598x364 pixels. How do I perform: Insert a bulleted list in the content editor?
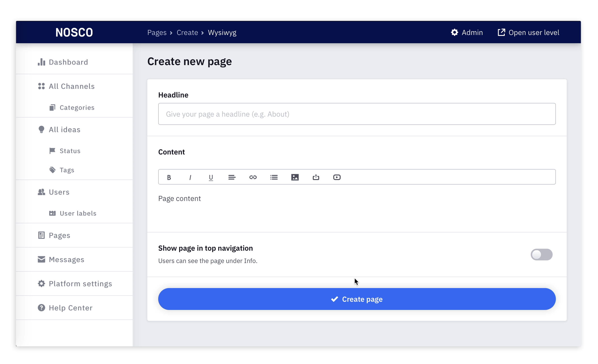[x=274, y=177]
